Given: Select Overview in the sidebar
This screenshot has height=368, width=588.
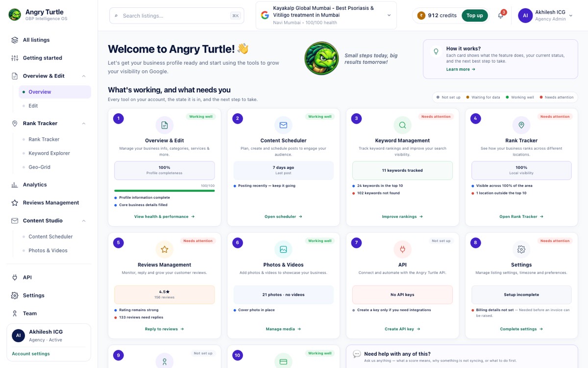Looking at the screenshot, I should (55, 92).
